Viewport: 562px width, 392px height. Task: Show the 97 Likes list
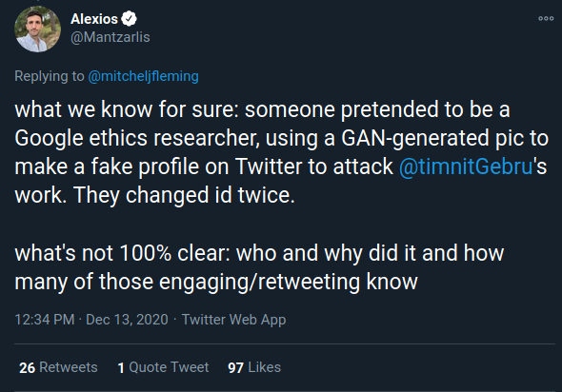pos(254,367)
